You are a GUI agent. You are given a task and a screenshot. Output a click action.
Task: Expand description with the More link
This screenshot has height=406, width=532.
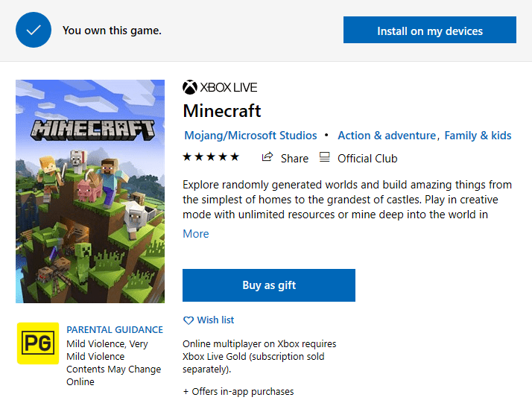point(196,234)
